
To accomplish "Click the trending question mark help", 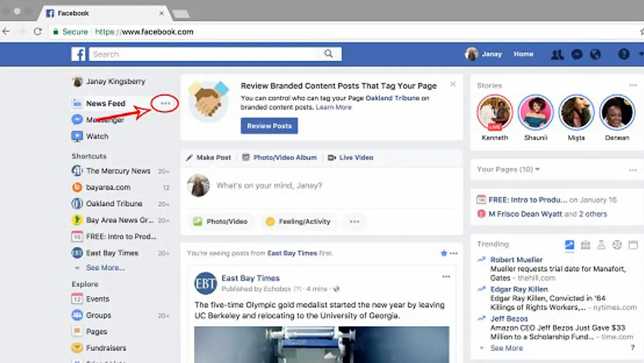I will click(632, 348).
